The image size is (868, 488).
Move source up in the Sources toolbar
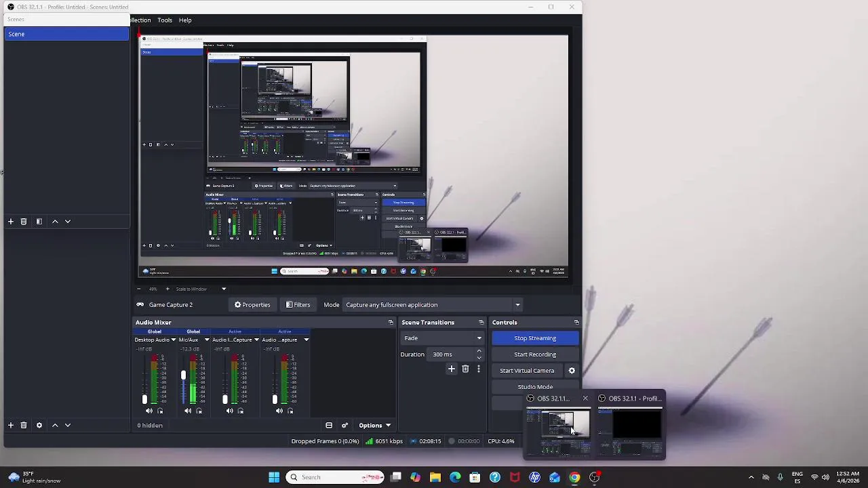[x=55, y=425]
